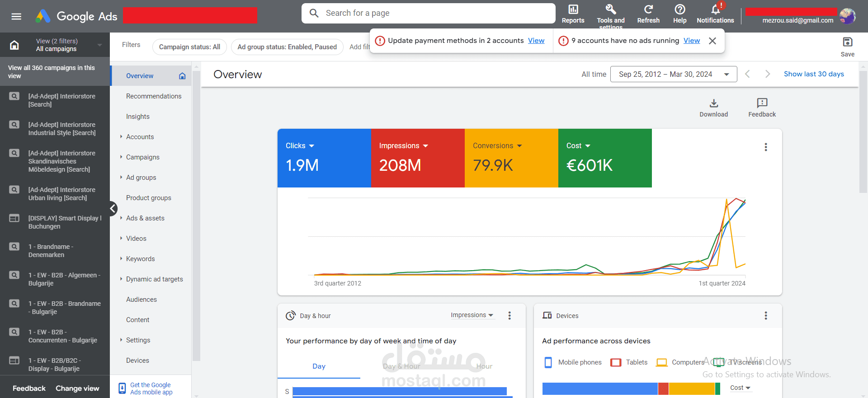Click the Day & hour clock icon
The width and height of the screenshot is (868, 398).
[x=291, y=316]
